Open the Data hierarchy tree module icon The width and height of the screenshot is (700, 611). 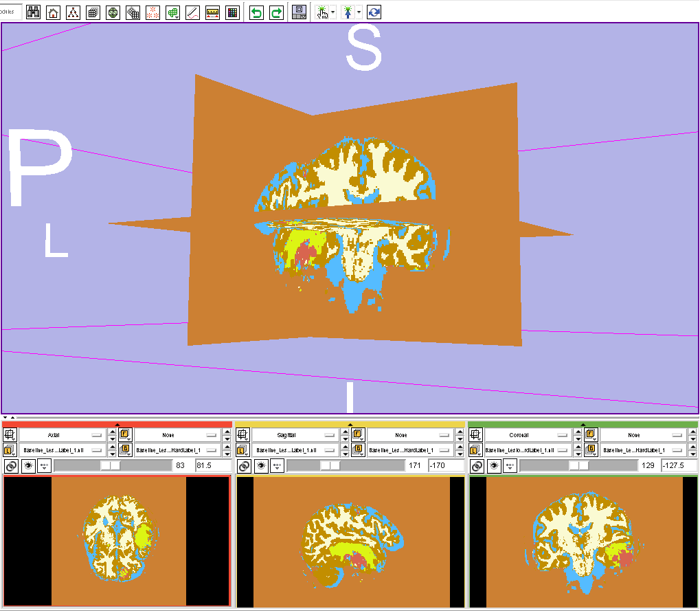point(72,12)
